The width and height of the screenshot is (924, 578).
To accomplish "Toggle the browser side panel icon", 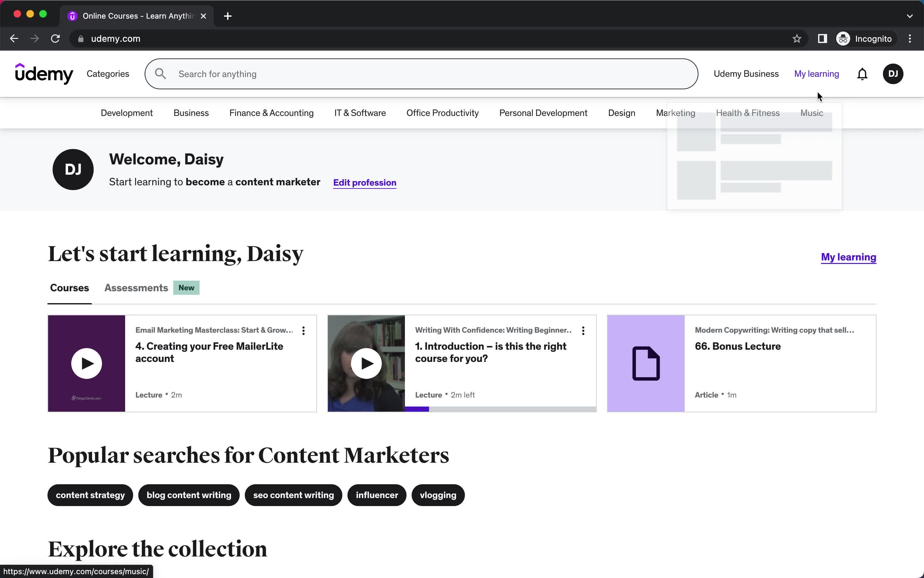I will 822,39.
